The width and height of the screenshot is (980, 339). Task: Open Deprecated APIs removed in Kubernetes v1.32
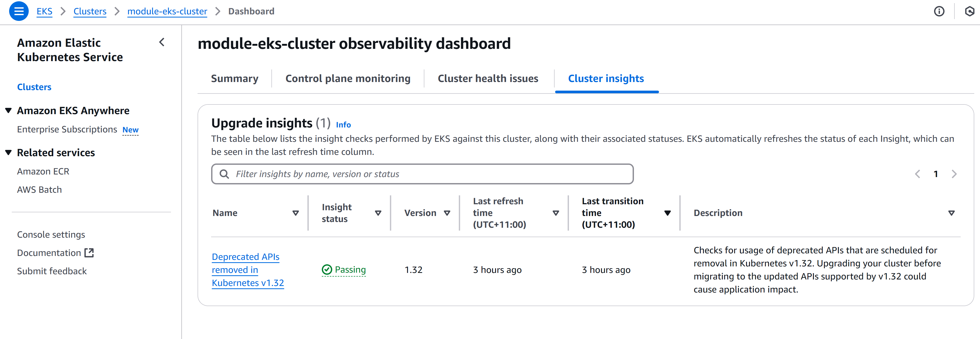pyautogui.click(x=248, y=270)
